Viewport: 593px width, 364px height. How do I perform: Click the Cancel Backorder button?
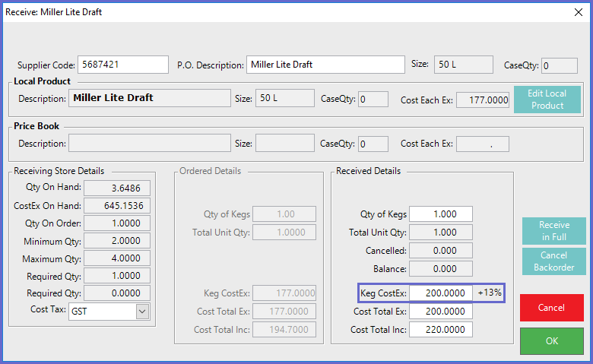pos(553,261)
